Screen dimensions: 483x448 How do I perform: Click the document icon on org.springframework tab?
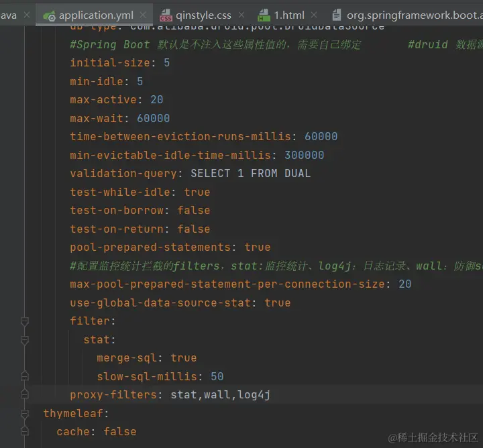336,15
